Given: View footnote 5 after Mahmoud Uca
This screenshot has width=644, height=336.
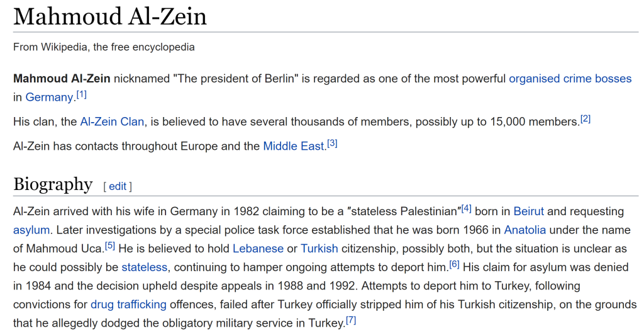Looking at the screenshot, I should [x=109, y=245].
